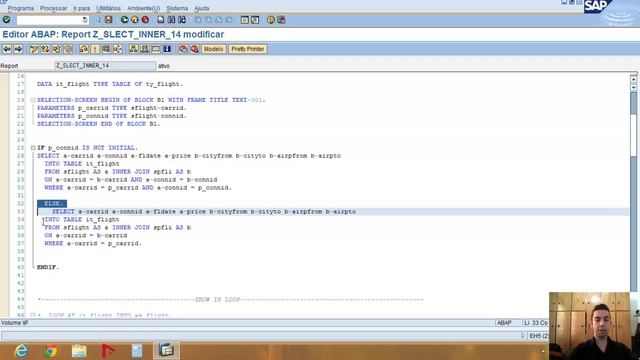
Task: Open Google Chrome from the taskbar
Action: tap(50, 351)
